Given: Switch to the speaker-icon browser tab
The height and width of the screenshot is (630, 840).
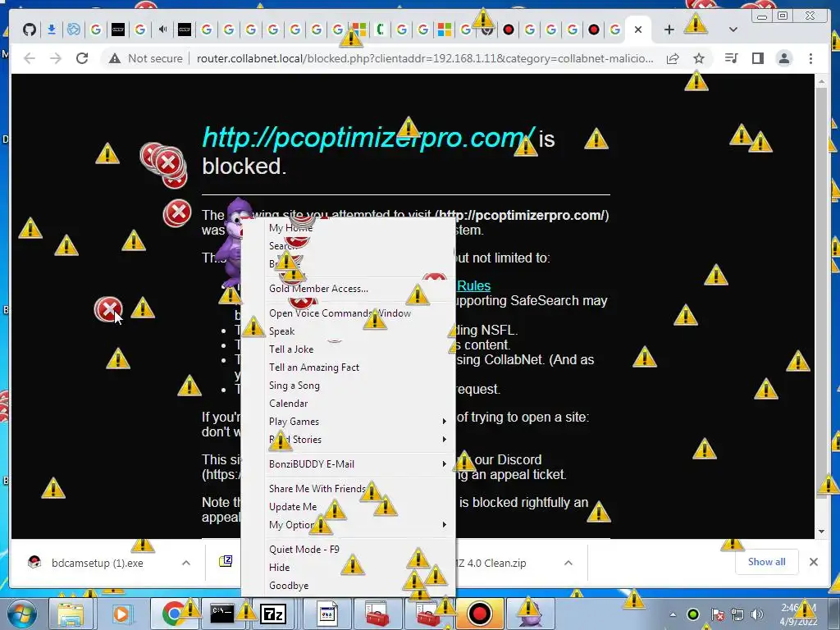Looking at the screenshot, I should (162, 30).
